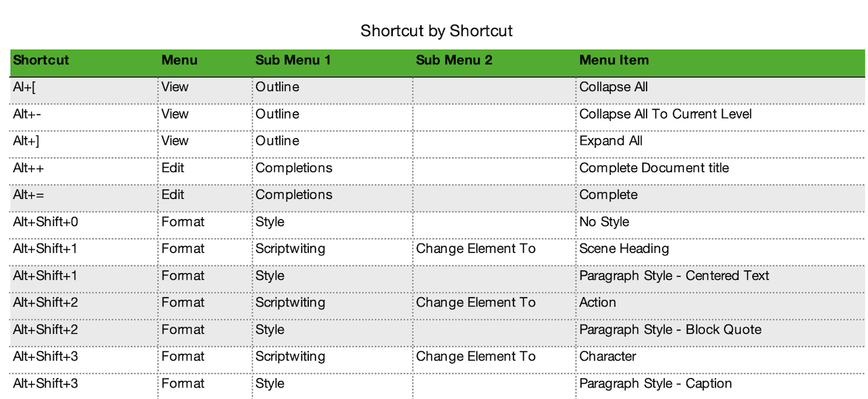Click the Sub Menu 1 column header

[332, 61]
